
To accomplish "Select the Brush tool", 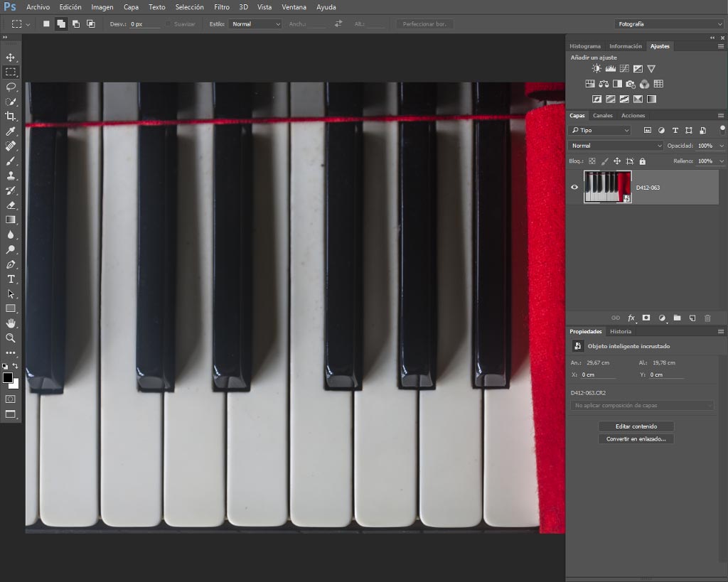I will point(10,161).
